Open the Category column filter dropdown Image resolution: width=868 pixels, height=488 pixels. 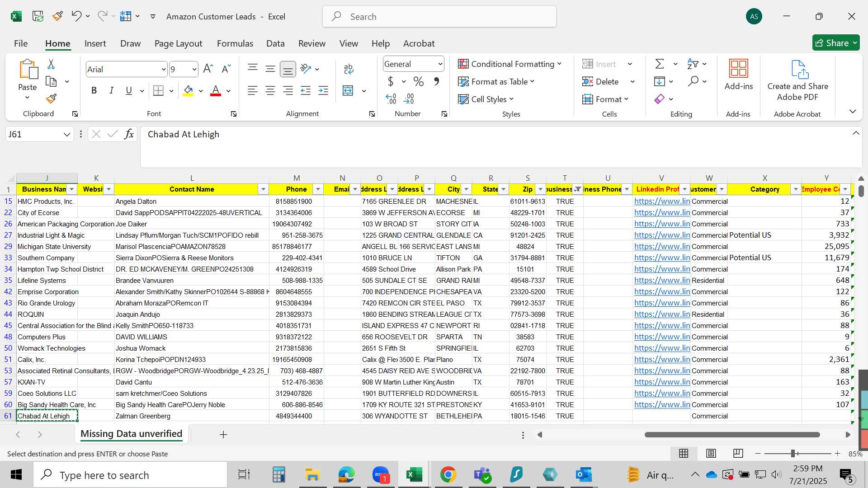tap(796, 189)
